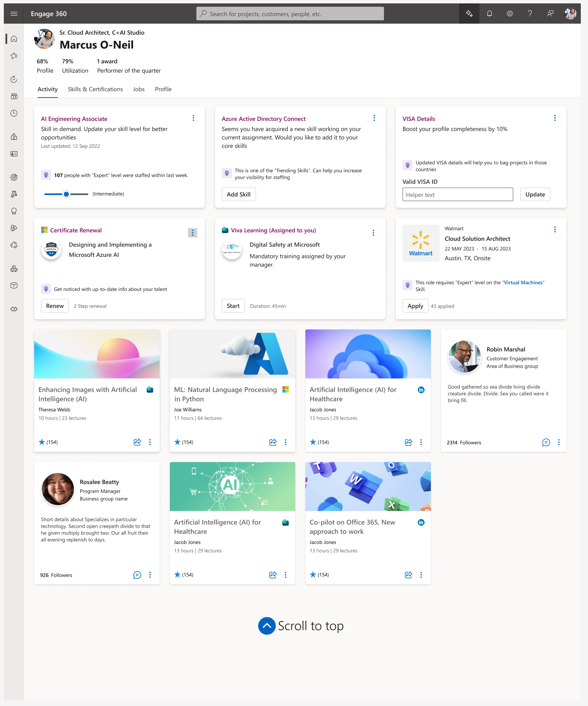The height and width of the screenshot is (706, 588).
Task: Message Rosalee Beatty via chat icon
Action: pos(137,575)
